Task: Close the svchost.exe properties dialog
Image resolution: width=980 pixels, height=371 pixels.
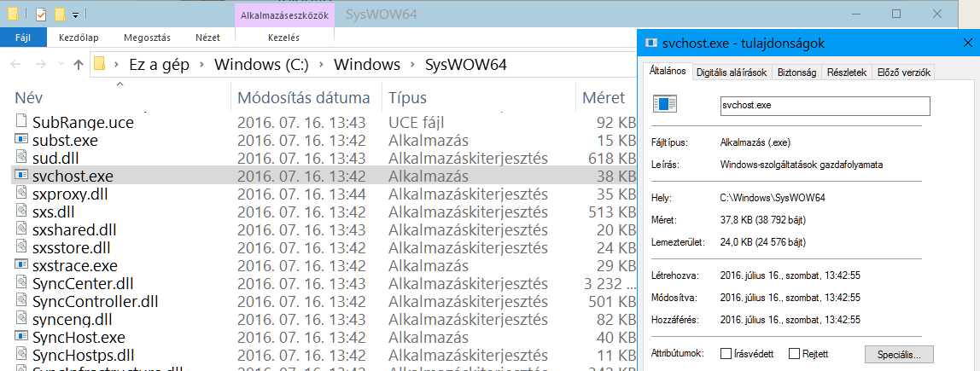Action: (x=968, y=43)
